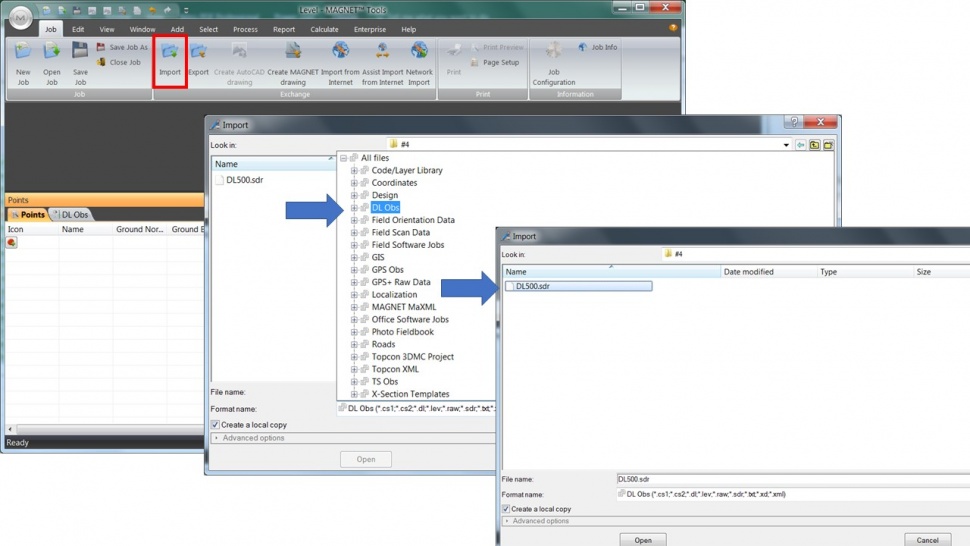Switch to the DL Obs tab
The image size is (970, 546).
(x=72, y=215)
